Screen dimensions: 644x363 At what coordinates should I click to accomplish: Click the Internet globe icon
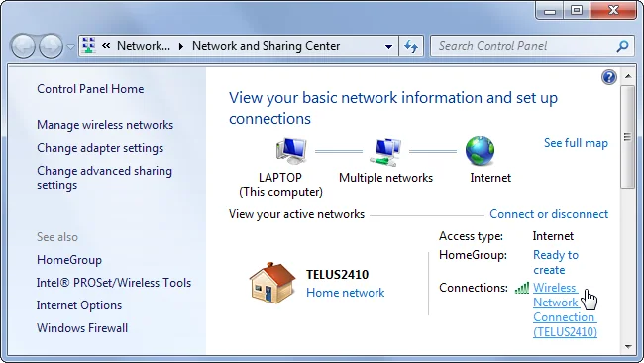coord(480,151)
